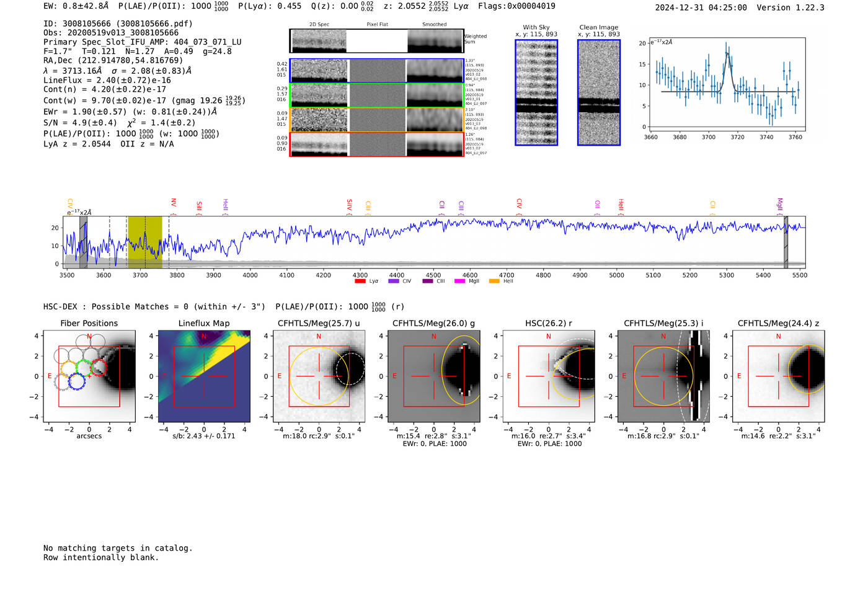Click the fiber label 404_LU_098 in blue row
The image size is (868, 591).
(x=476, y=79)
